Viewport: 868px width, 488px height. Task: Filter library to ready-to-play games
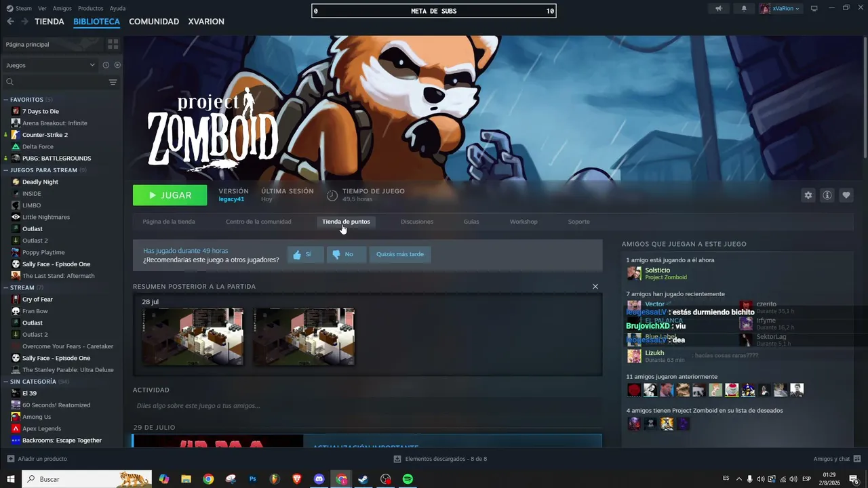117,65
